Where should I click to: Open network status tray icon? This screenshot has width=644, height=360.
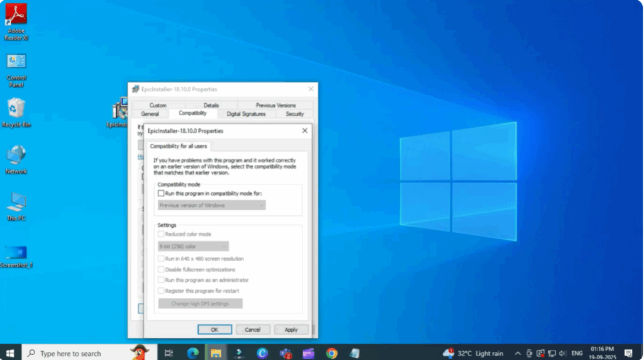tap(552, 353)
